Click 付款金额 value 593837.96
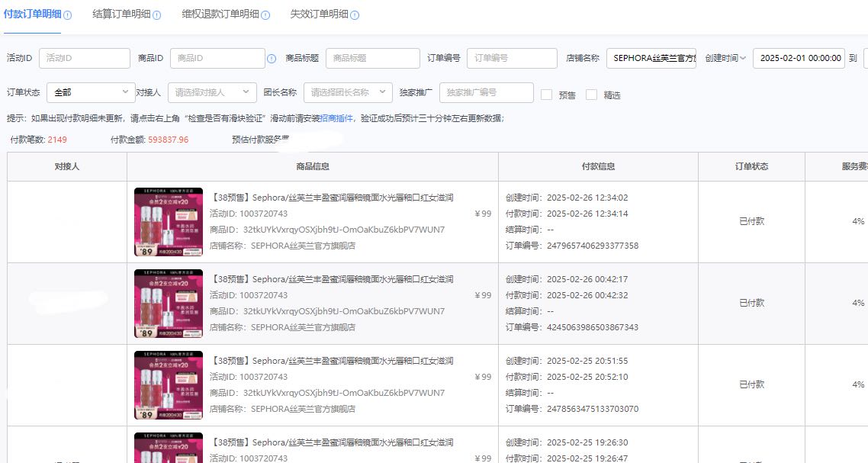Image resolution: width=868 pixels, height=463 pixels. point(169,140)
